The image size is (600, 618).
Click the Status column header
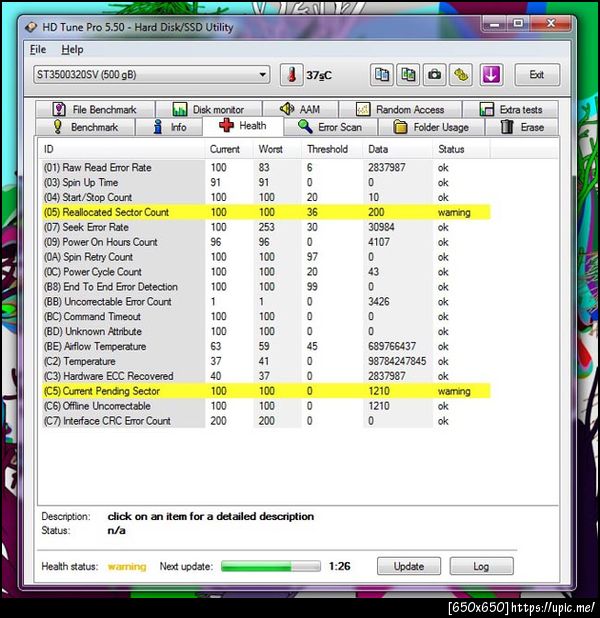(461, 149)
